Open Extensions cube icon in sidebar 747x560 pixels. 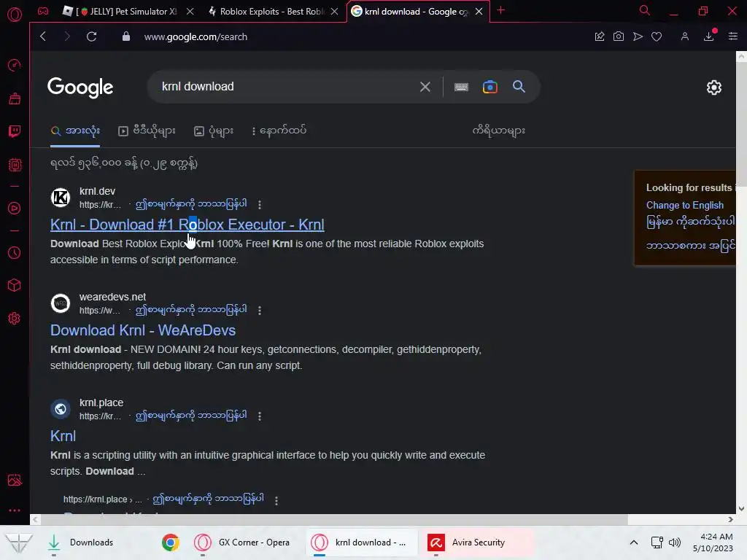coord(15,285)
